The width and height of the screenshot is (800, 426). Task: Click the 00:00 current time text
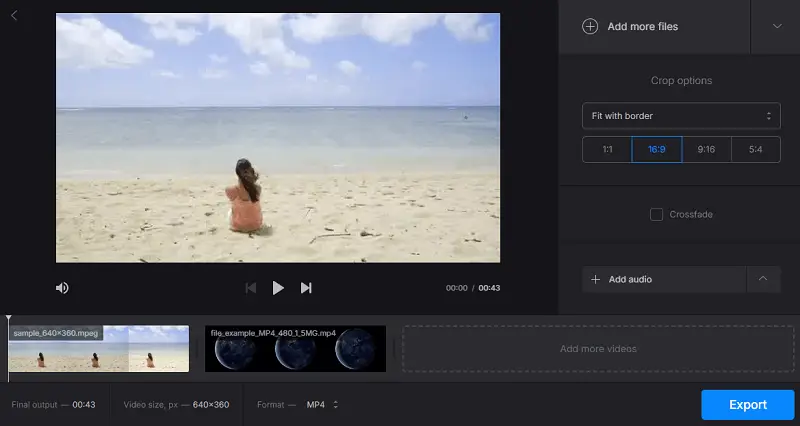click(457, 288)
